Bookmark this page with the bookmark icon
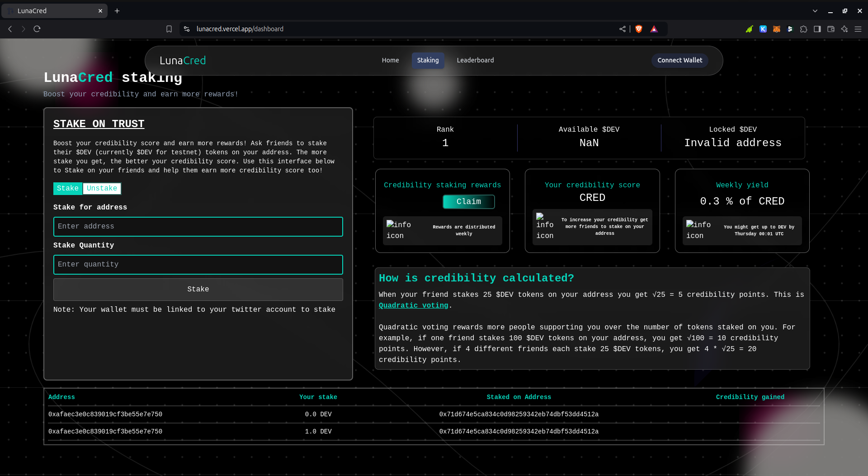868x476 pixels. [169, 29]
